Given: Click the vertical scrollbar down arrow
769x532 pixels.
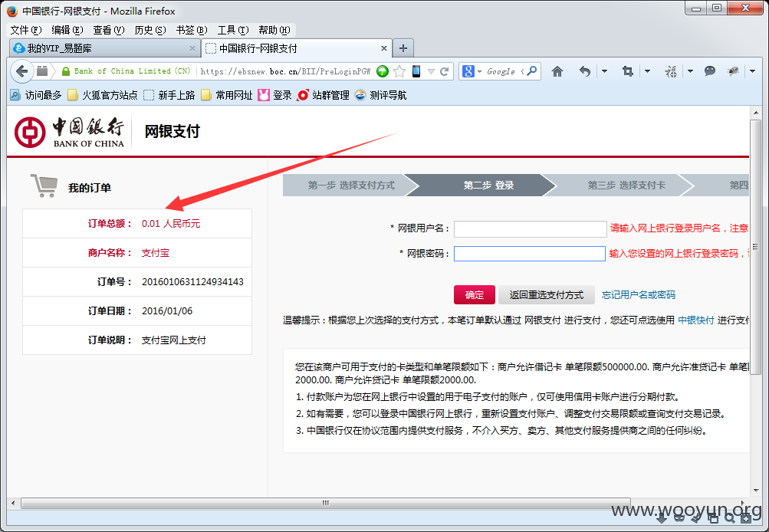Looking at the screenshot, I should pyautogui.click(x=755, y=490).
